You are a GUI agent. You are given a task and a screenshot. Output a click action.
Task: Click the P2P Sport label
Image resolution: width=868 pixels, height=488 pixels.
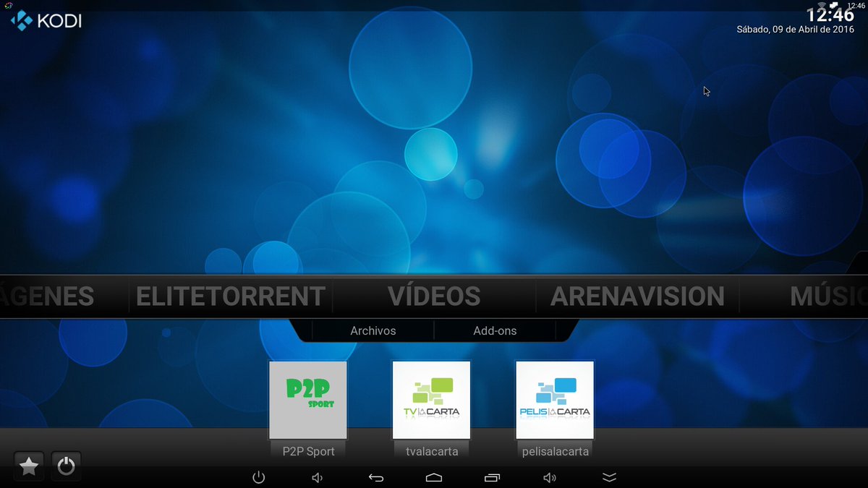(308, 451)
